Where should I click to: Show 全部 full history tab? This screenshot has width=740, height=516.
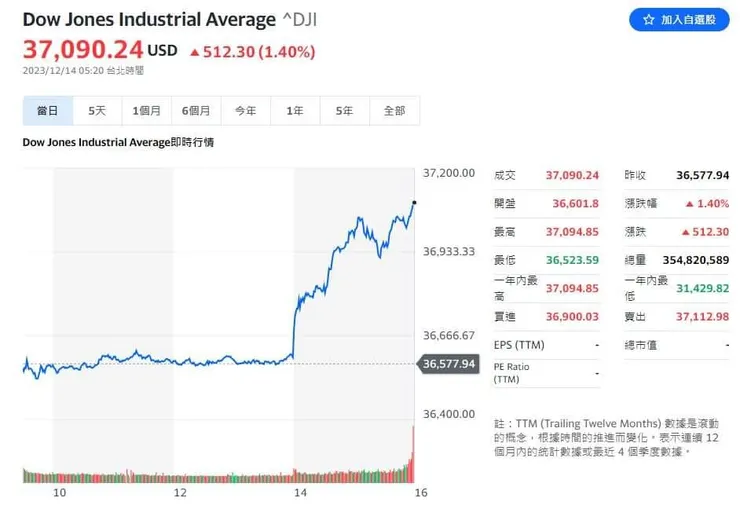(x=394, y=111)
